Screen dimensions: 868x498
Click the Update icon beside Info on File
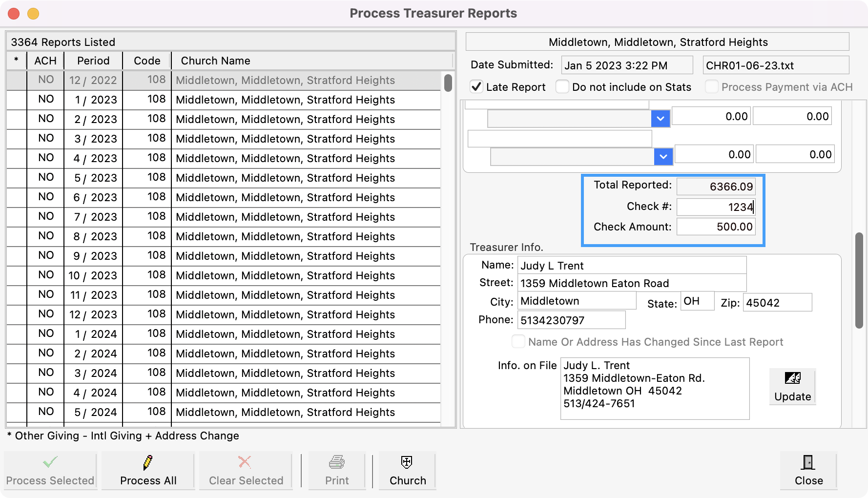click(x=792, y=377)
